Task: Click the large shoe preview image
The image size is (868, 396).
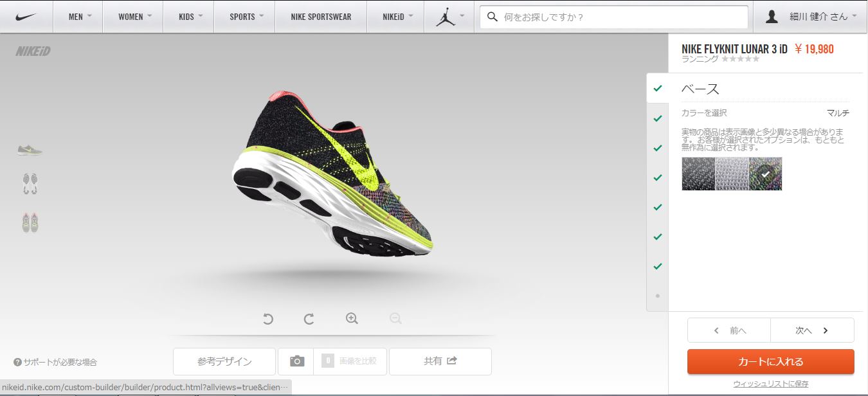Action: point(333,174)
